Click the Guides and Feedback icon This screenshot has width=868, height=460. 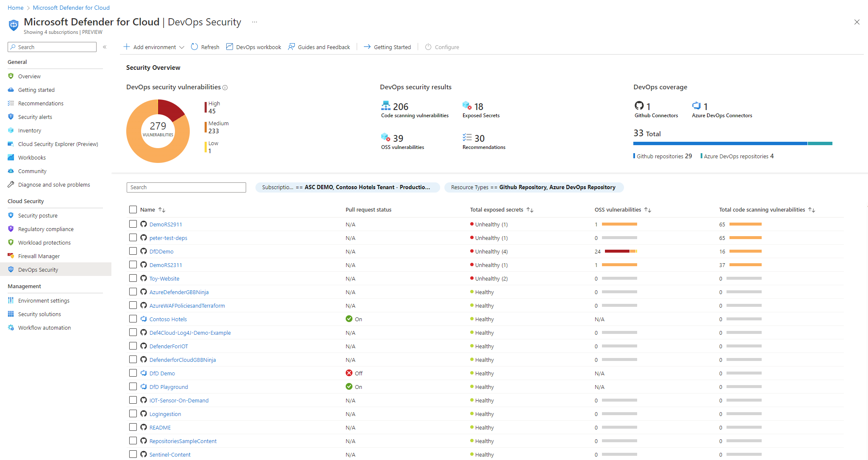click(x=291, y=47)
